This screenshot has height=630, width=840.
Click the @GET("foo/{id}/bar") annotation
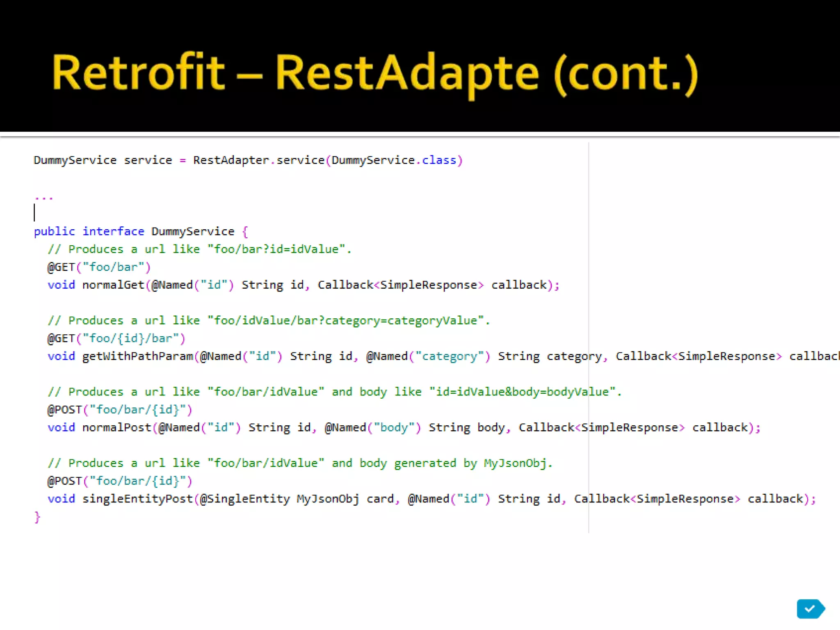click(116, 338)
